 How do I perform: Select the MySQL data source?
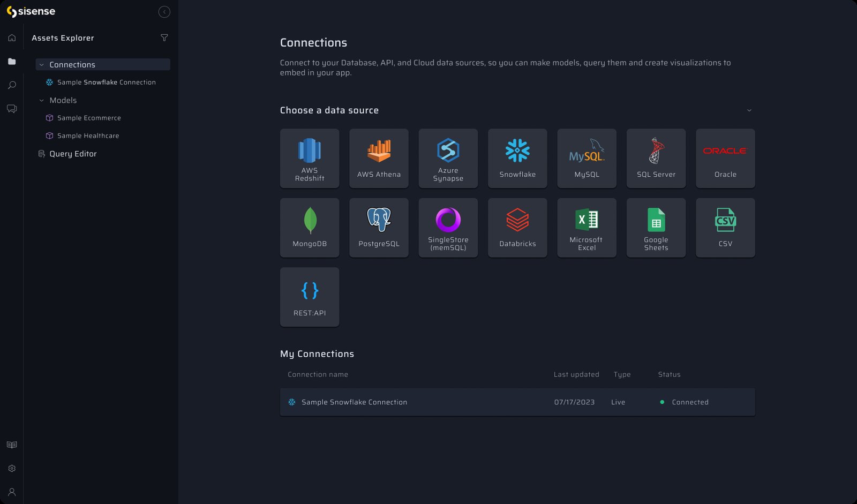click(x=587, y=159)
